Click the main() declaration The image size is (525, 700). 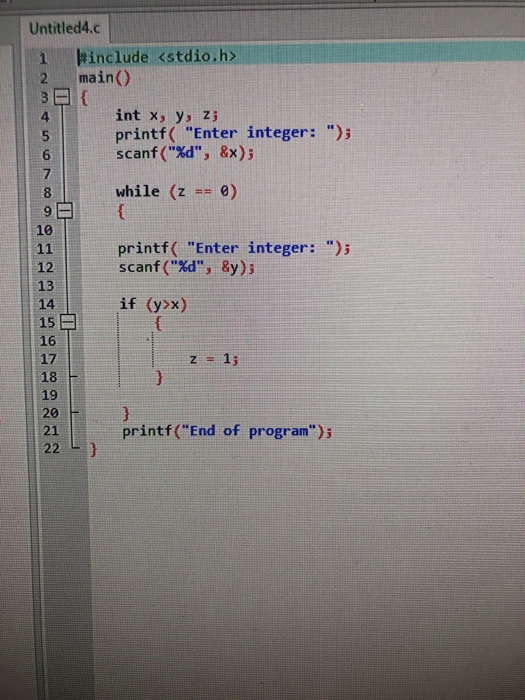click(105, 78)
